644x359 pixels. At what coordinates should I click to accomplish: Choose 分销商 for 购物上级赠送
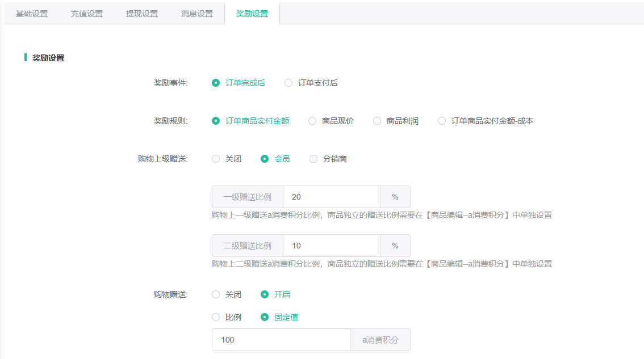point(313,159)
